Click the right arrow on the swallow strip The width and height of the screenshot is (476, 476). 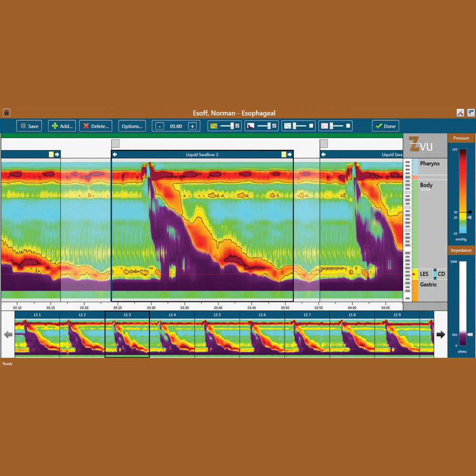[x=441, y=335]
